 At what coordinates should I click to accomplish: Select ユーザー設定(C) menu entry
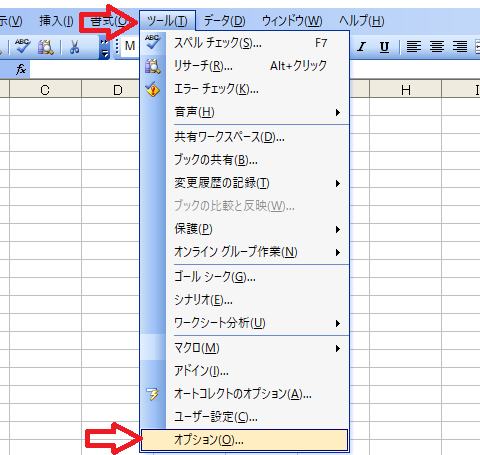coord(245,417)
